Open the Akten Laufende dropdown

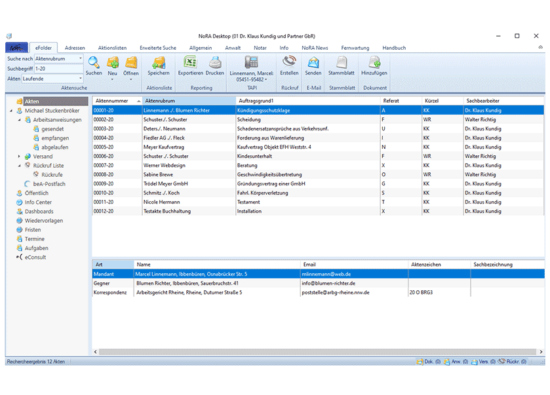click(x=80, y=79)
